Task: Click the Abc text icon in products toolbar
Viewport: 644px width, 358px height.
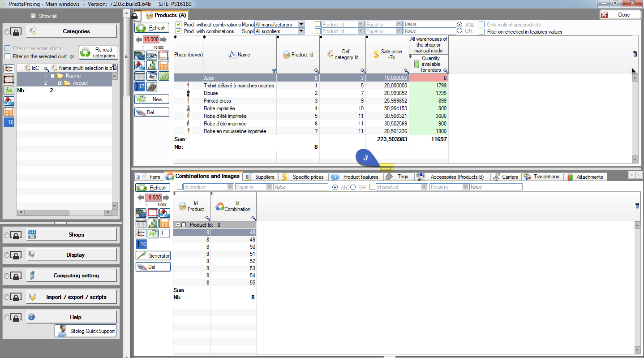Action: tap(152, 76)
